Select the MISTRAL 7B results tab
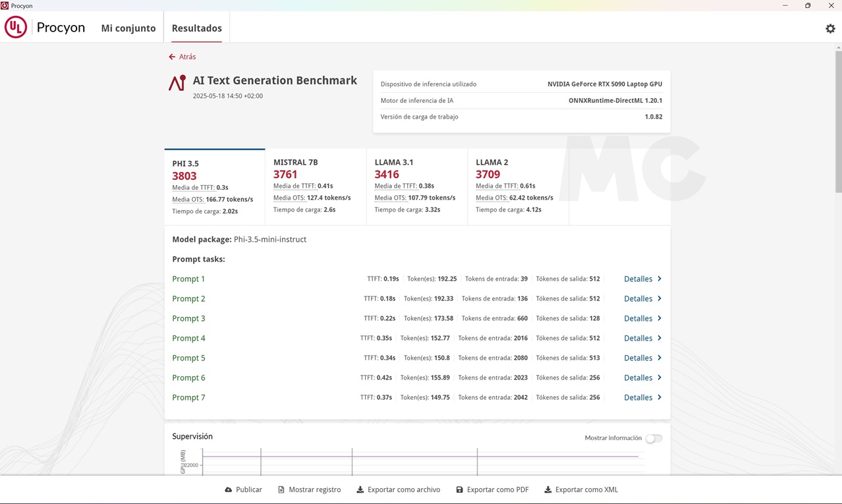 tap(316, 186)
